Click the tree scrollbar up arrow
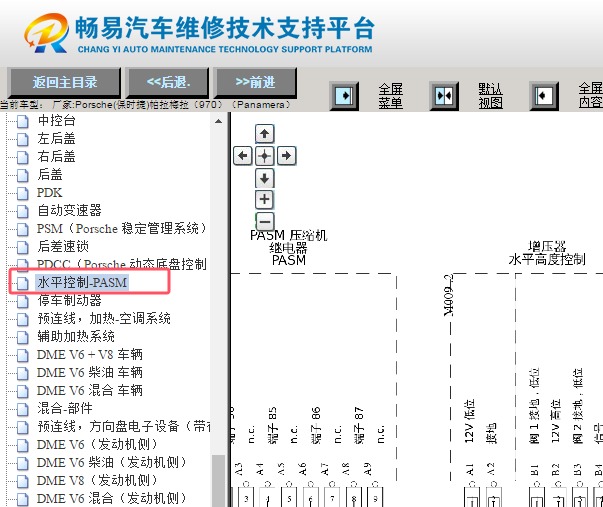This screenshot has width=603, height=507. (x=218, y=121)
